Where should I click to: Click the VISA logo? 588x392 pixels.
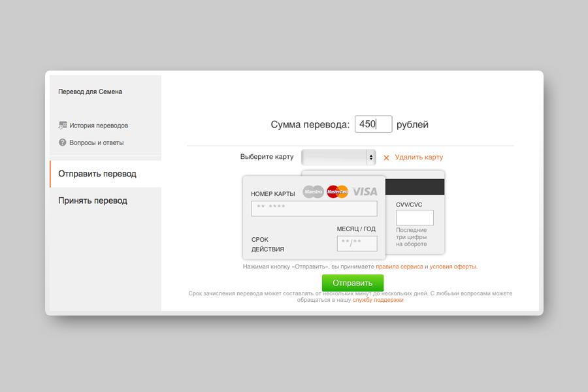pos(365,191)
